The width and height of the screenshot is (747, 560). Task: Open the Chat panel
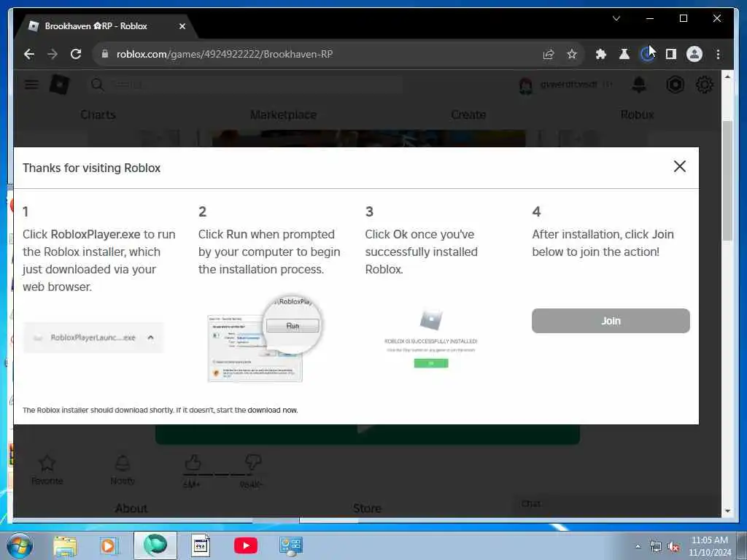(617, 505)
